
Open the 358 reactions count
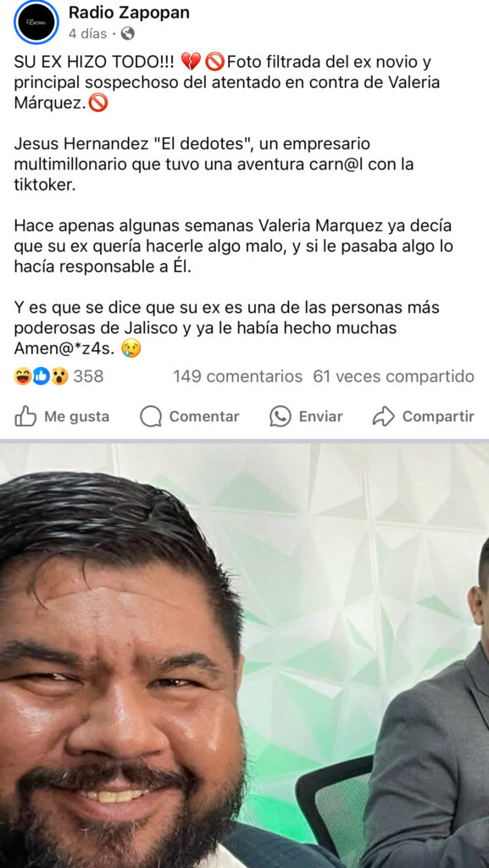[88, 376]
